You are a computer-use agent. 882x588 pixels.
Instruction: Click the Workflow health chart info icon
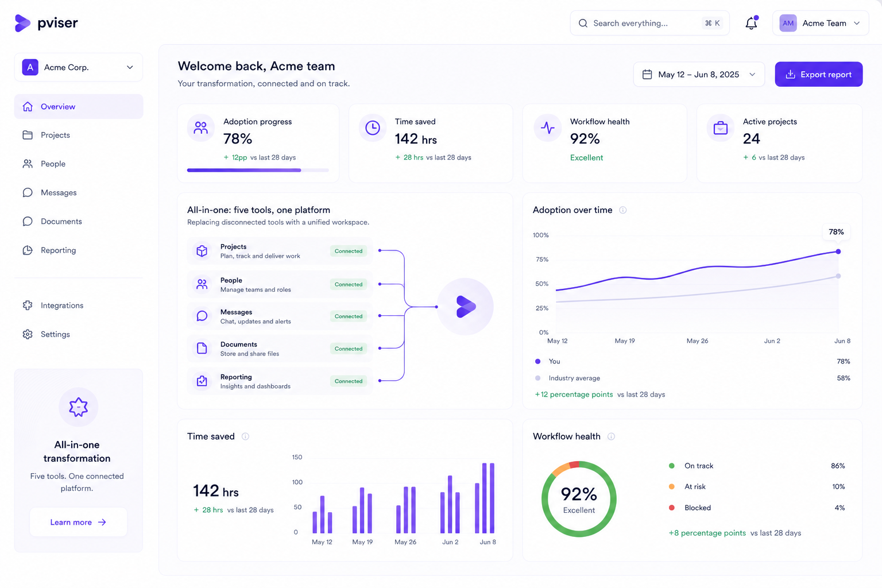coord(612,436)
